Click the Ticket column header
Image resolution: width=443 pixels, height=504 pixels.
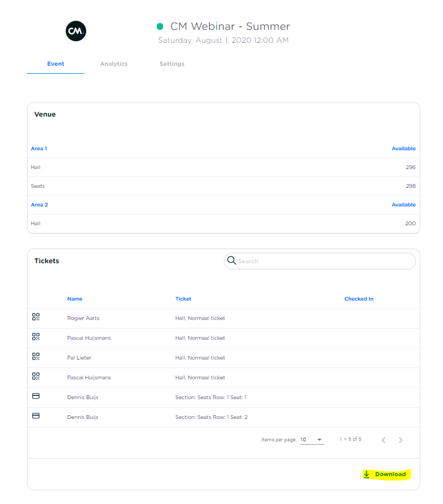coord(183,299)
